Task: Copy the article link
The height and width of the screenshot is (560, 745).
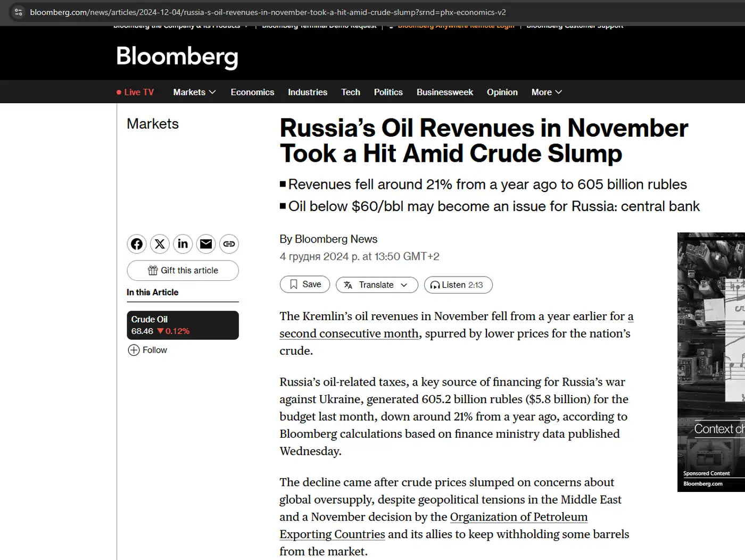Action: coord(229,244)
